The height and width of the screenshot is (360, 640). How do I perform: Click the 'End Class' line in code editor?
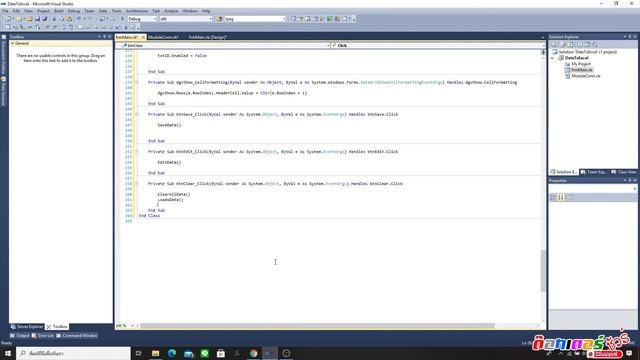[149, 216]
